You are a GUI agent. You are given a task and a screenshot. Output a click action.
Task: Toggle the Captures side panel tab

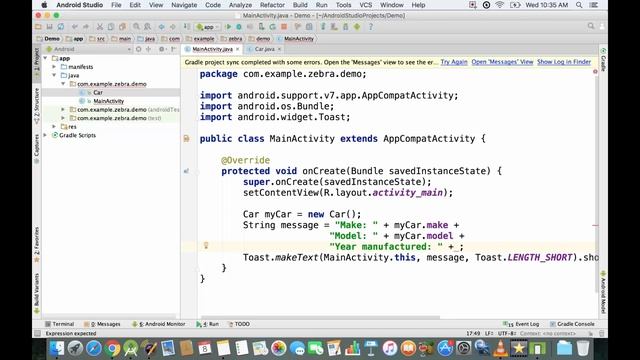[37, 149]
